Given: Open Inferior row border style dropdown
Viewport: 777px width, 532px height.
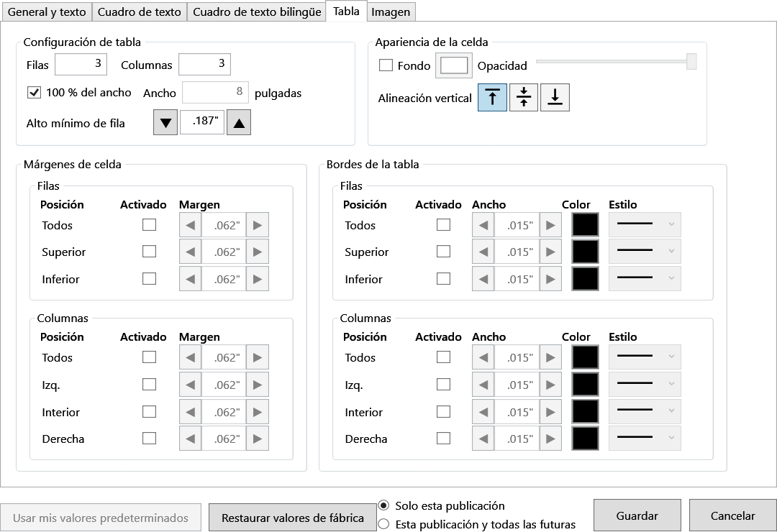Looking at the screenshot, I should pyautogui.click(x=645, y=279).
